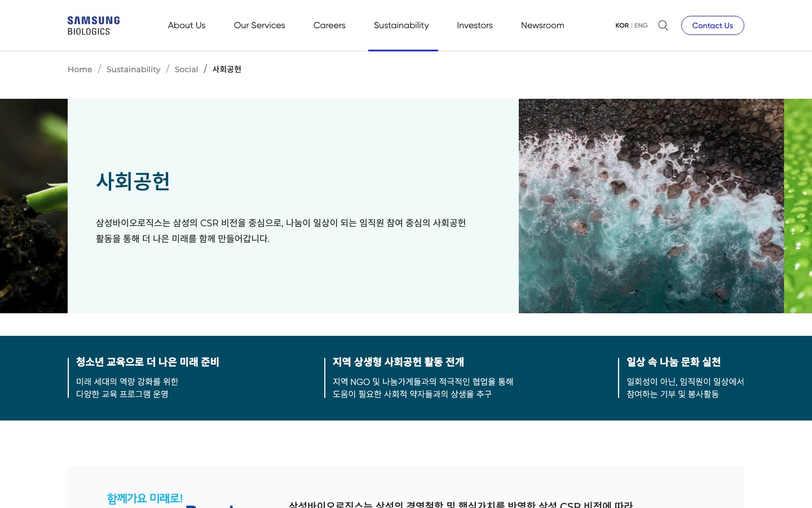The width and height of the screenshot is (812, 508).
Task: Open the About Us menu
Action: [187, 25]
